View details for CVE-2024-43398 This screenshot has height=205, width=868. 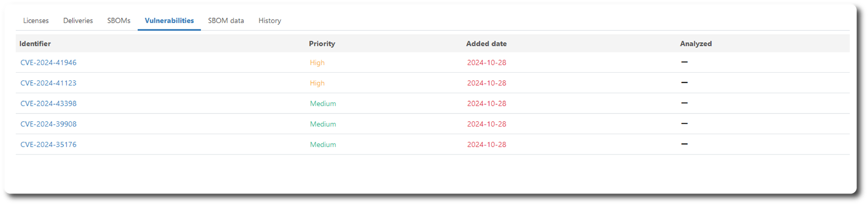tap(48, 103)
